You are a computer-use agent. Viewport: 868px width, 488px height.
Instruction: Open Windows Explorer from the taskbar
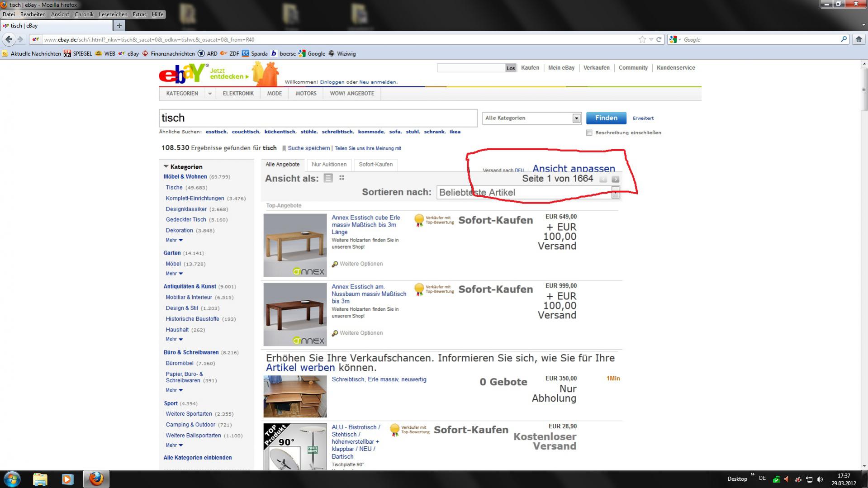coord(40,479)
